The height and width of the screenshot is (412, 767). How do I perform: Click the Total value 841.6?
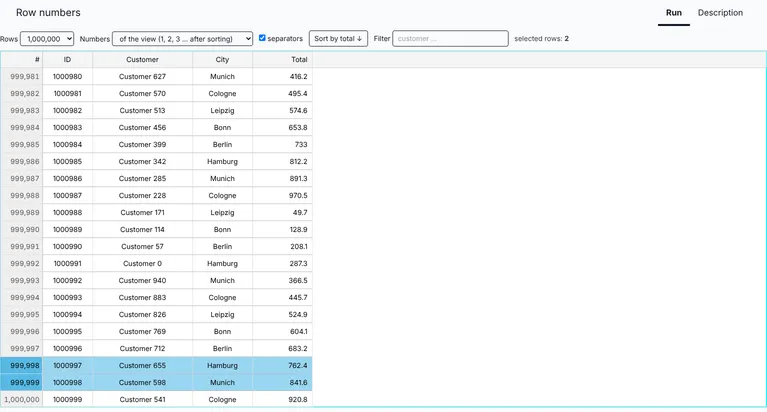click(282, 383)
